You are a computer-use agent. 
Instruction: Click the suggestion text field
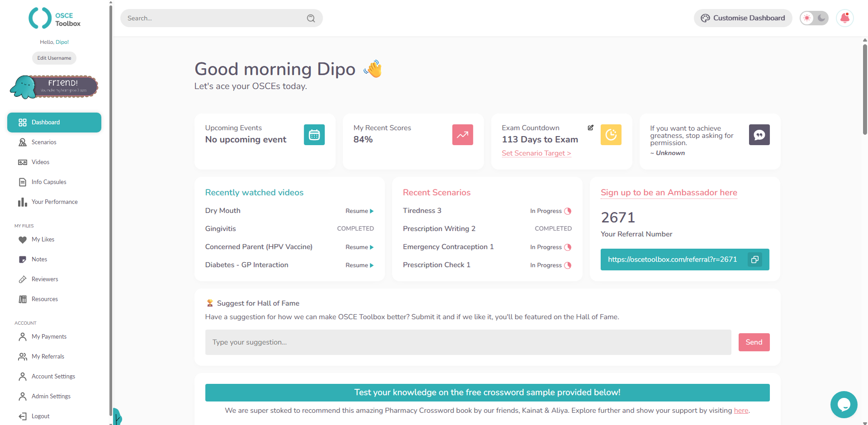coord(468,342)
